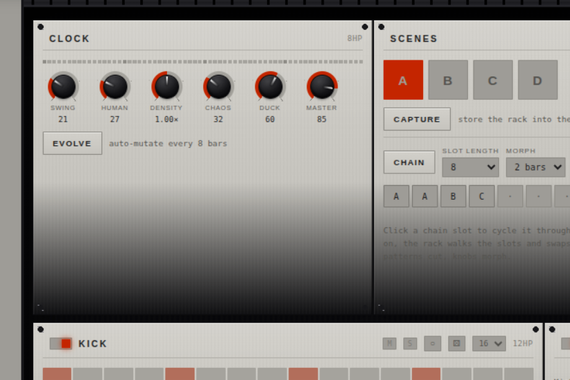570x380 pixels.
Task: Cycle the small C chain slot
Action: pos(481,196)
